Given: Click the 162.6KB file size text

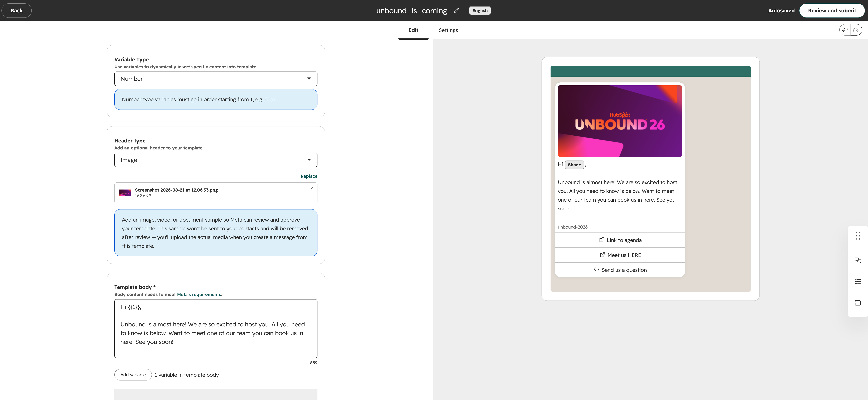Looking at the screenshot, I should point(143,196).
